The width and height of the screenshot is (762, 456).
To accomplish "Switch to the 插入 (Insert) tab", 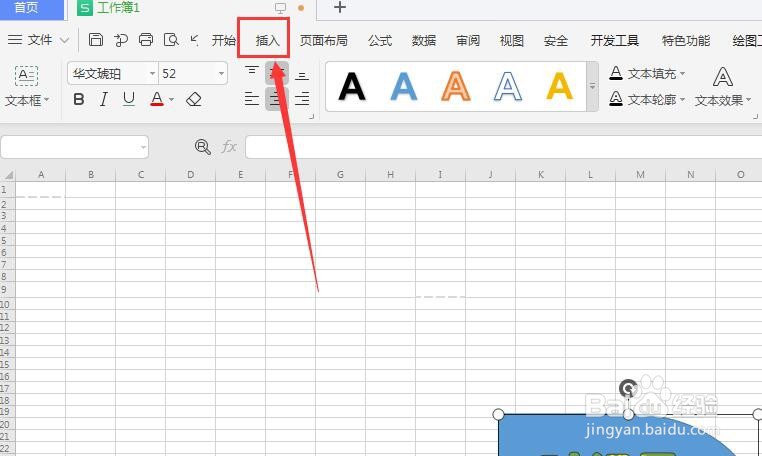I will coord(268,40).
